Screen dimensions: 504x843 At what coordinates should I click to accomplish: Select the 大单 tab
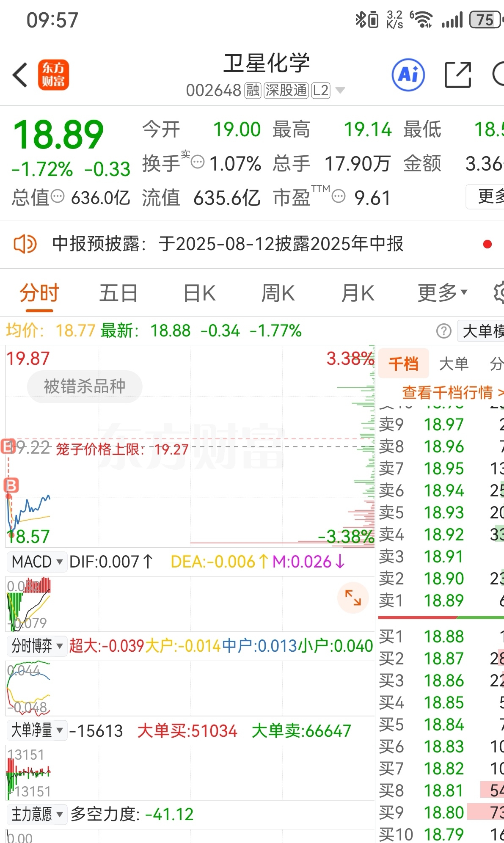(x=454, y=364)
